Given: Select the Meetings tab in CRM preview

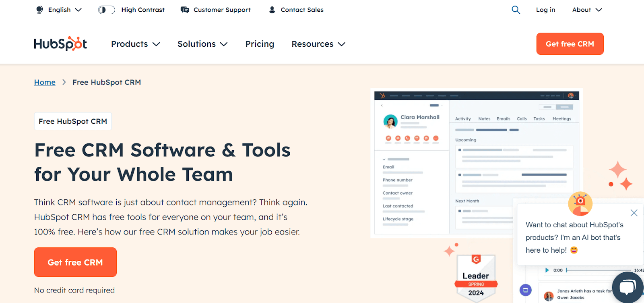Looking at the screenshot, I should point(562,119).
